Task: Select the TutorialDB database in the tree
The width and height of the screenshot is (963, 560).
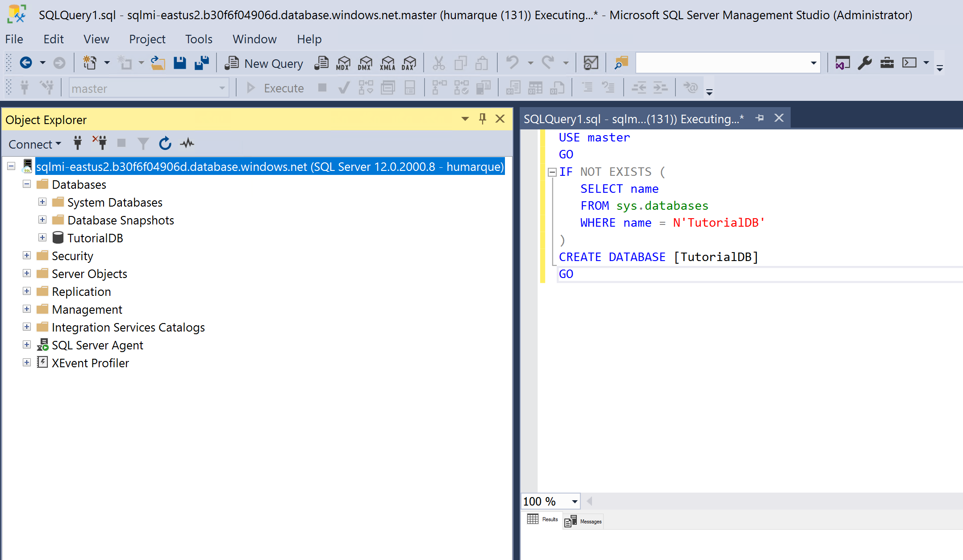Action: coord(95,238)
